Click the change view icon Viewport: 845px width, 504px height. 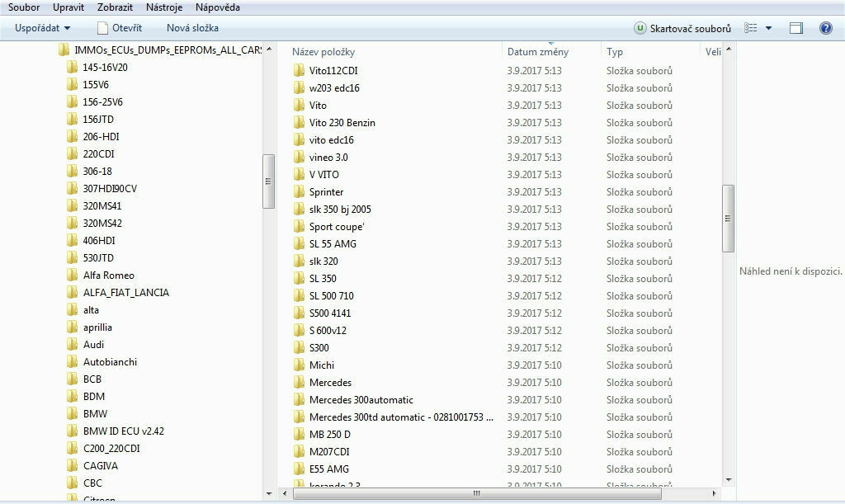point(750,28)
